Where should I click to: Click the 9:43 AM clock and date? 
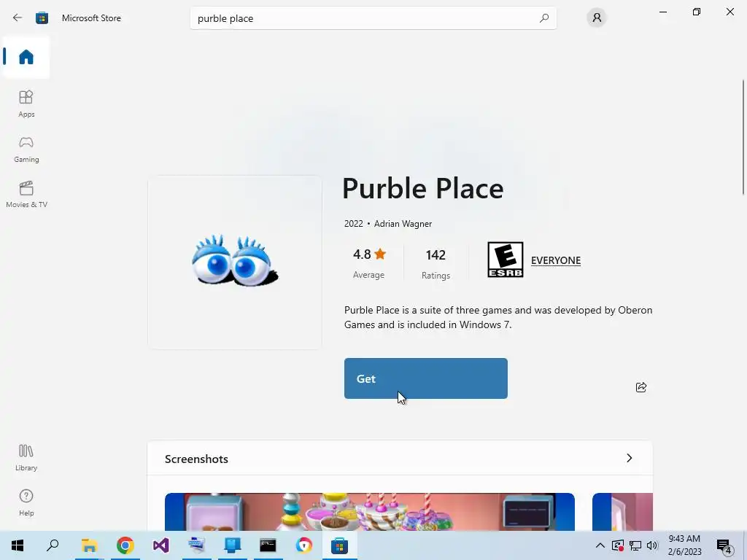(684, 545)
